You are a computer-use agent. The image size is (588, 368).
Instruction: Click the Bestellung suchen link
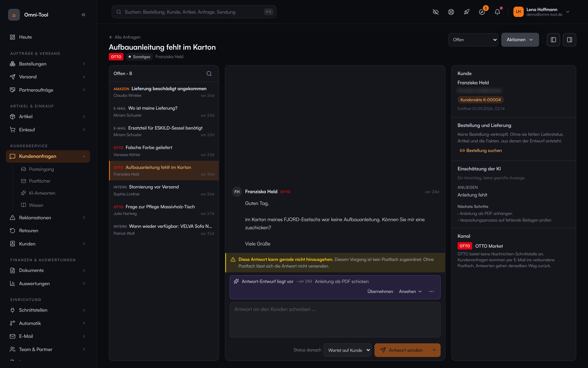coord(481,150)
